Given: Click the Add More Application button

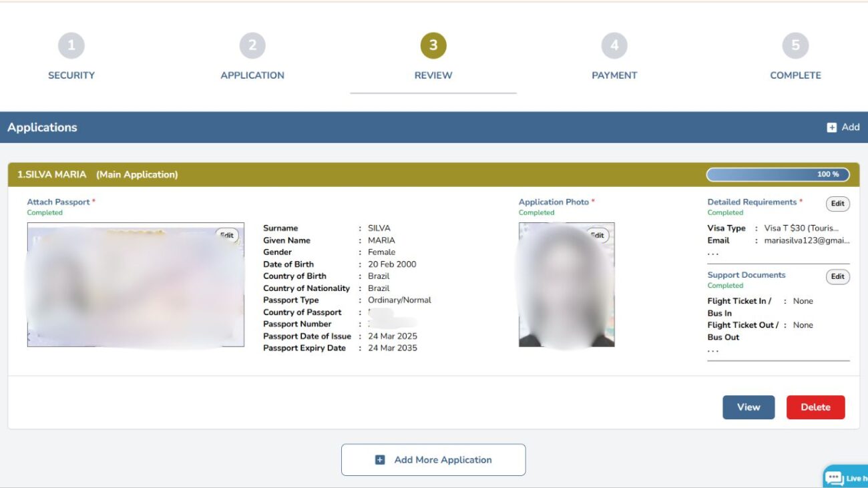Looking at the screenshot, I should click(x=433, y=459).
